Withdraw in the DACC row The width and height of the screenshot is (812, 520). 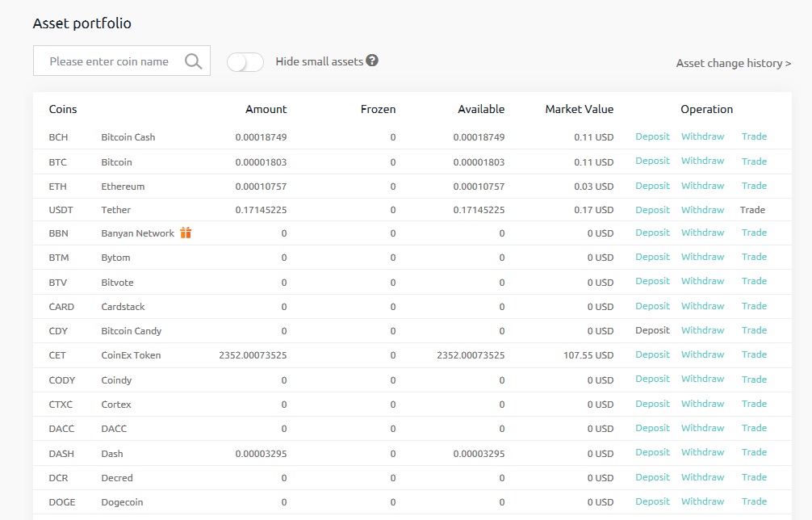pyautogui.click(x=703, y=428)
